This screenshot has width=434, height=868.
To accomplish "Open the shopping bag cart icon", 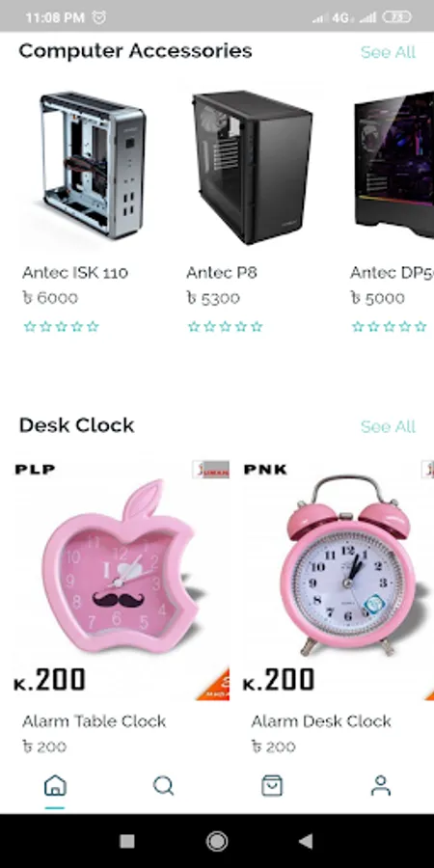I will click(x=272, y=785).
